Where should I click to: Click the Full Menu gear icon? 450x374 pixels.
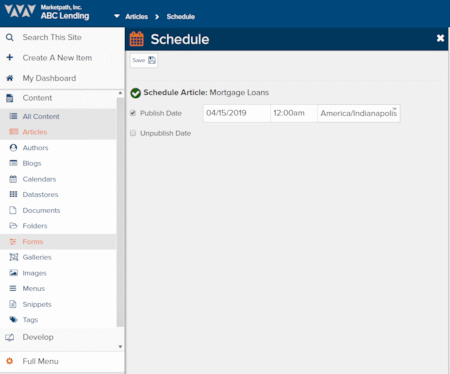[10, 361]
